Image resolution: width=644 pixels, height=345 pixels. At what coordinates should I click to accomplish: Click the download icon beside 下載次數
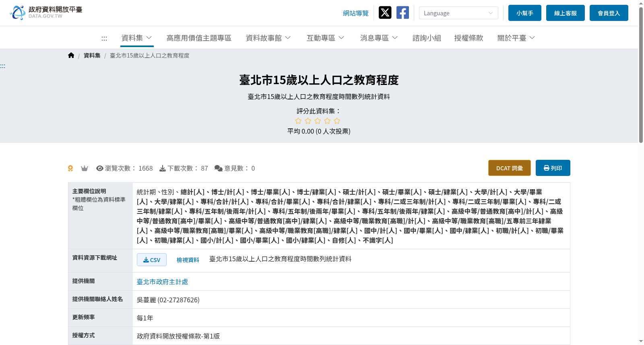coord(163,168)
